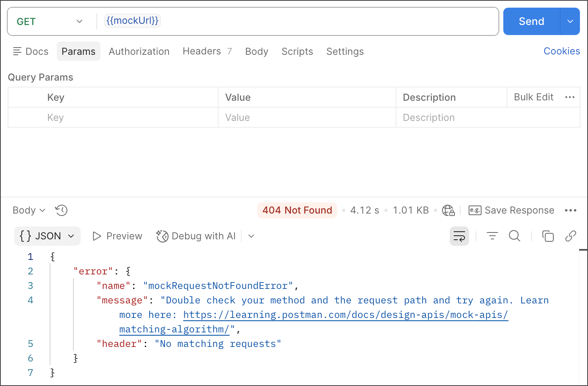Open the learning.postman.com docs link
Screen dimensions: 588x386
(345, 315)
